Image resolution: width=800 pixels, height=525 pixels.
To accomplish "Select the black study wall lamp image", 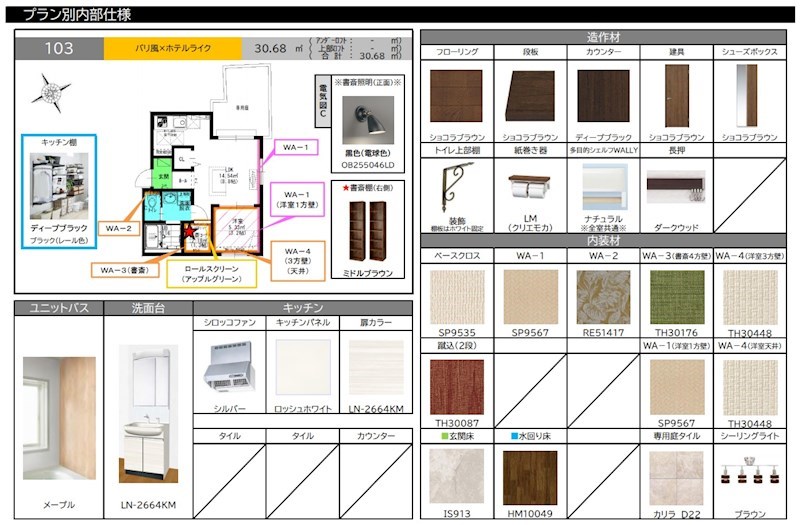I will 367,121.
